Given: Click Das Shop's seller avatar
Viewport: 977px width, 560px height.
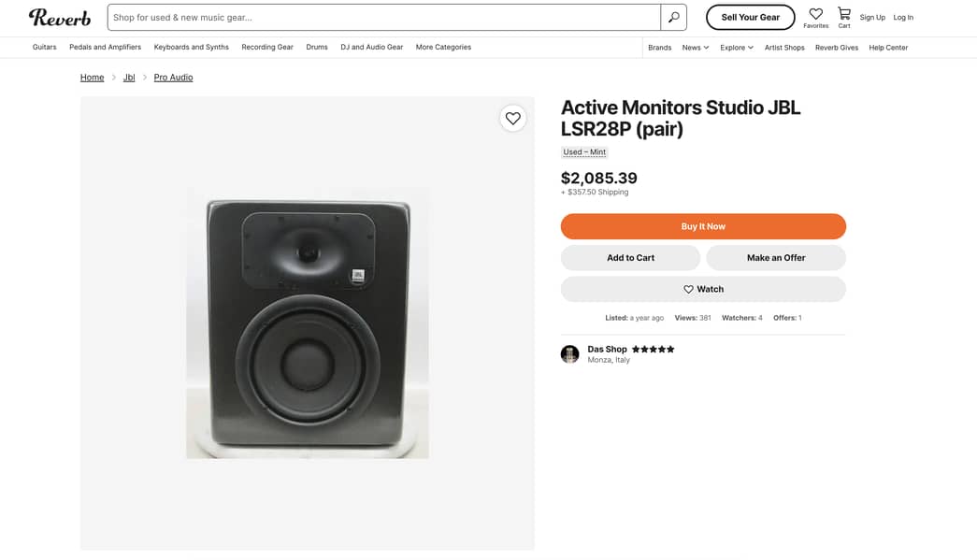Looking at the screenshot, I should click(569, 353).
